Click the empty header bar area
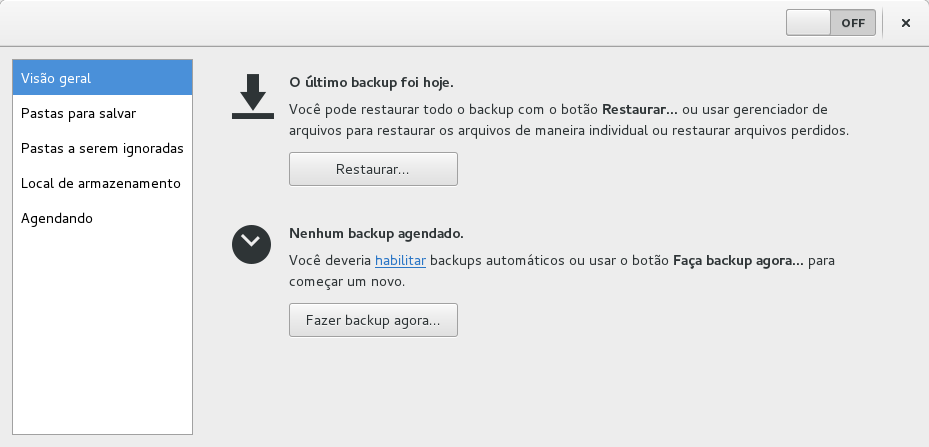 (400, 23)
